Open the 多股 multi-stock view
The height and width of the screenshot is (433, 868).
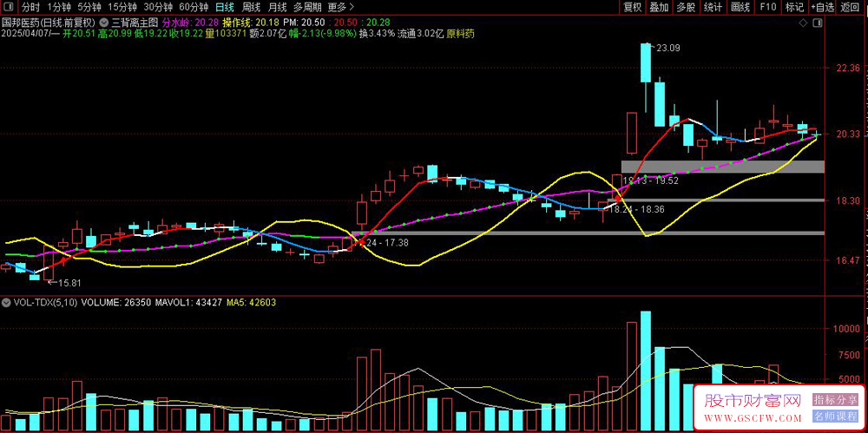[686, 7]
